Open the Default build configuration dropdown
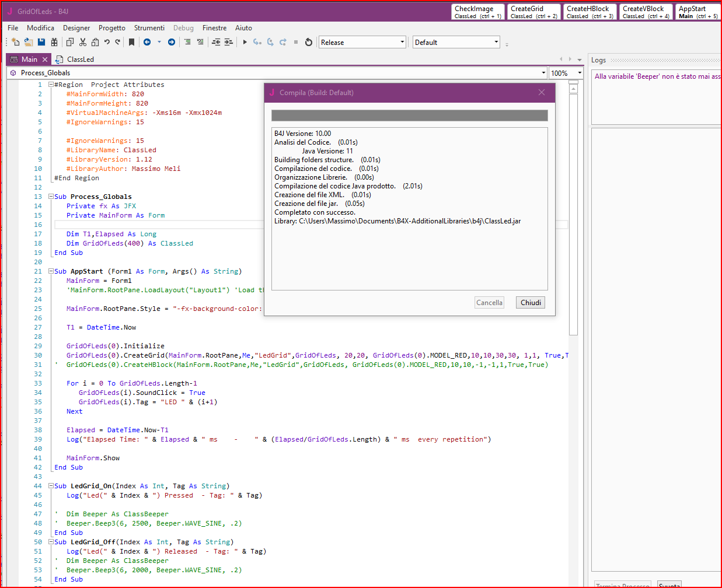This screenshot has height=588, width=722. pos(496,42)
